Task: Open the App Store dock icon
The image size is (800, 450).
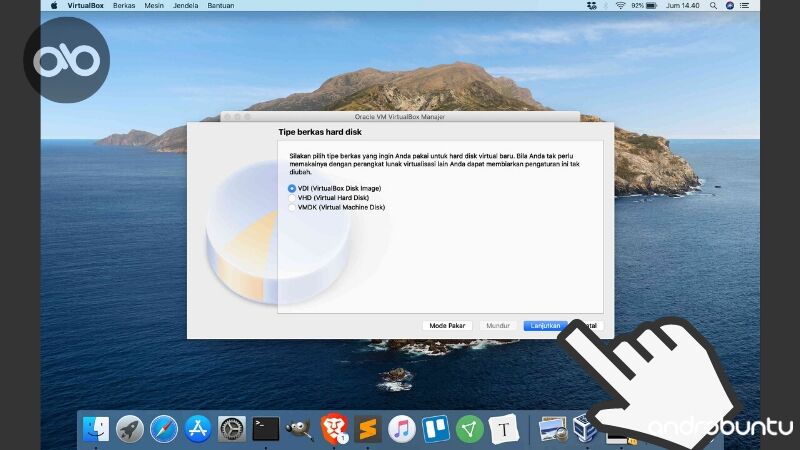Action: click(198, 429)
